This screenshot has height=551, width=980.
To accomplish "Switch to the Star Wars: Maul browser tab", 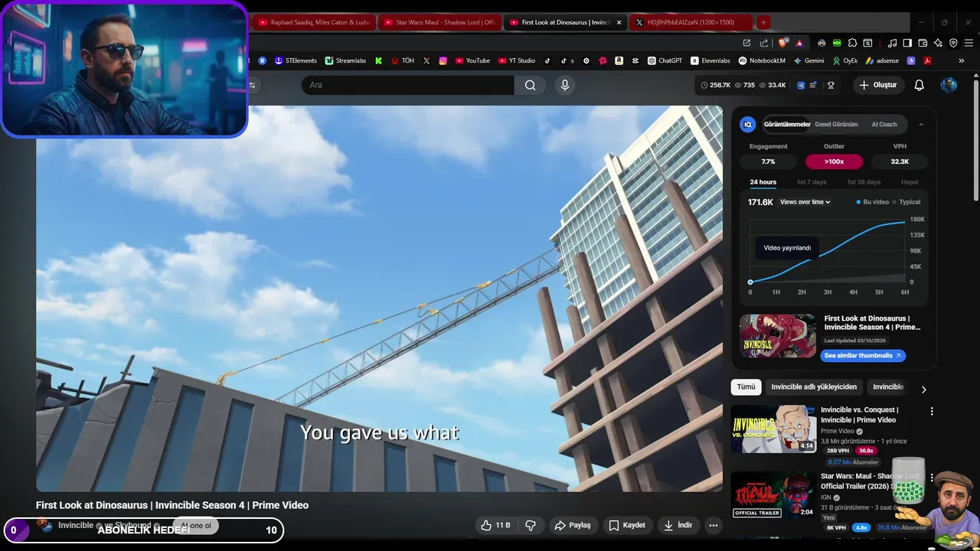I will [439, 22].
